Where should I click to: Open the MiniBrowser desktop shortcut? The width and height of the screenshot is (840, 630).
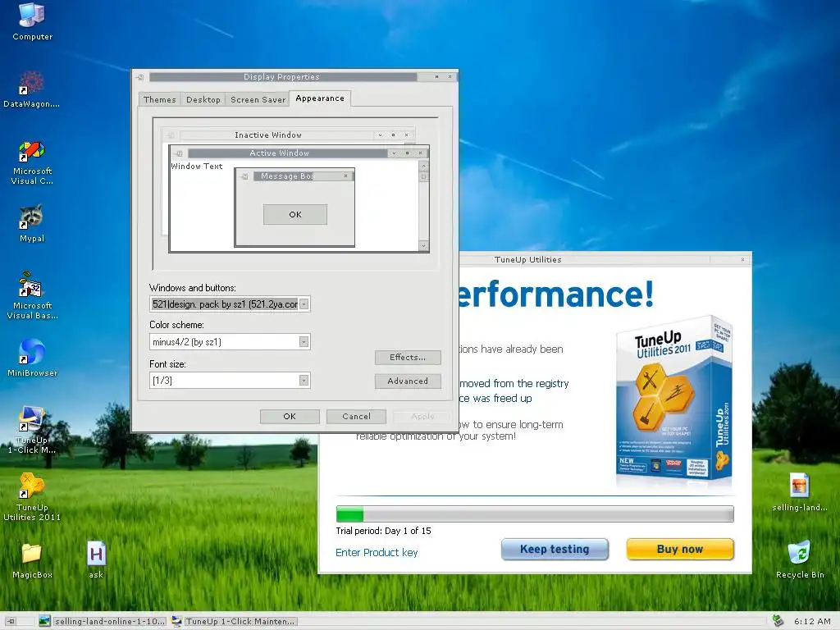coord(32,358)
